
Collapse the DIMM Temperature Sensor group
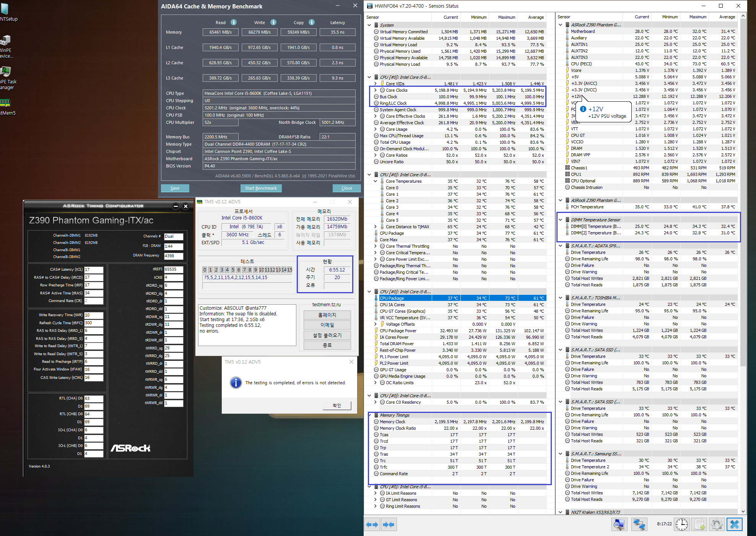561,220
